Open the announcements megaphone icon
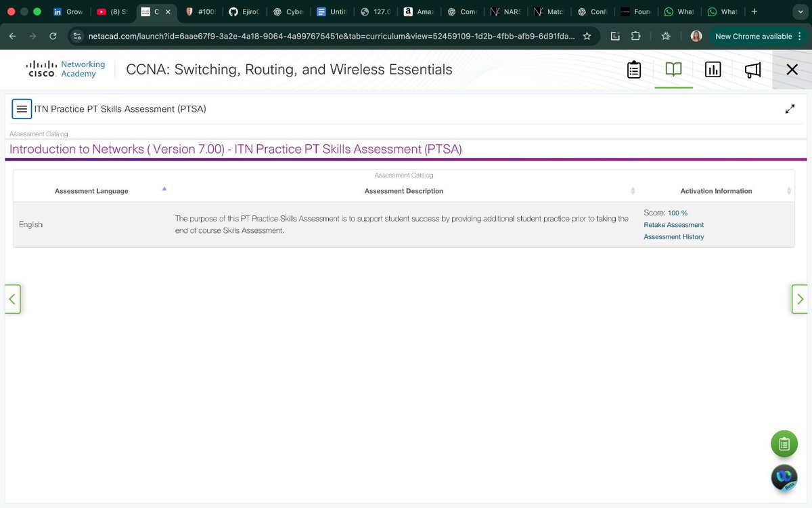The image size is (812, 508). (x=752, y=70)
